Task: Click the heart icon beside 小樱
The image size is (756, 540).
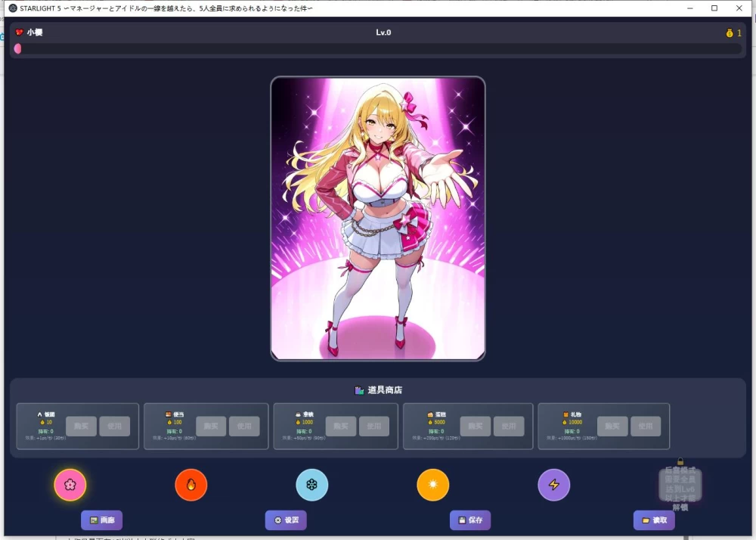Action: click(20, 33)
